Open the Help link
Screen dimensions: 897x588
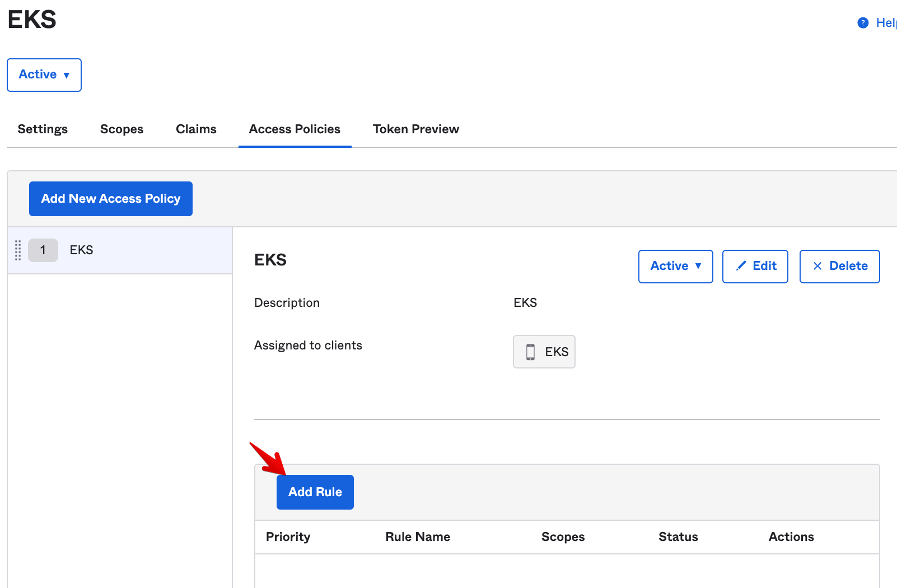pos(886,23)
